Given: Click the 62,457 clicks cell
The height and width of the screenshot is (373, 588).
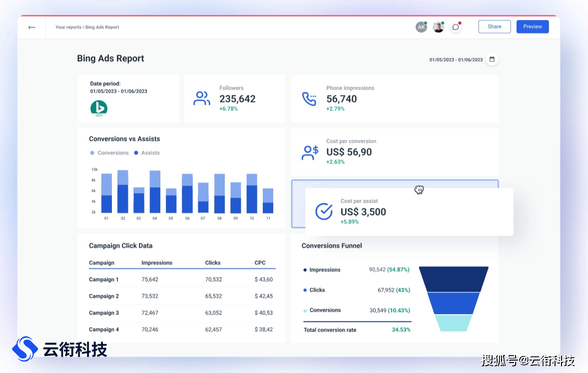Looking at the screenshot, I should (x=213, y=330).
